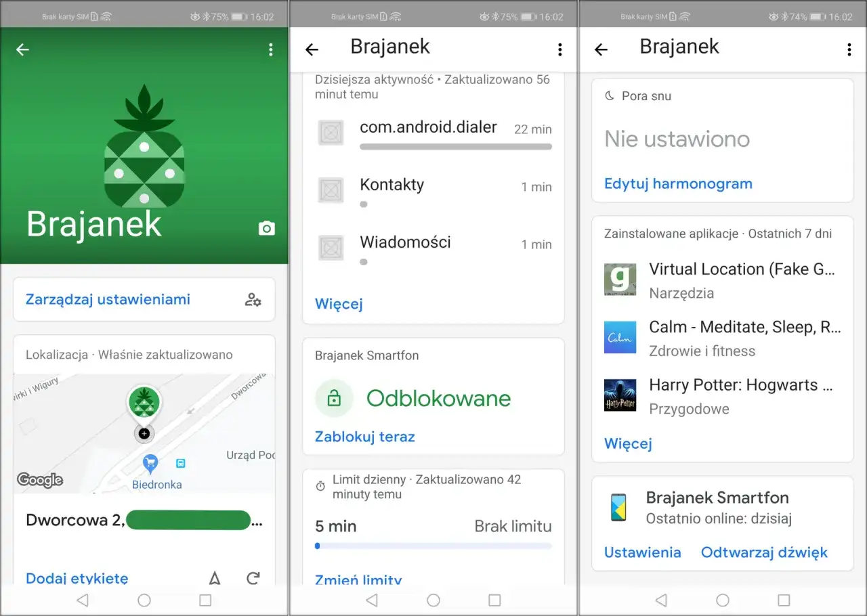Tap the navigation arrow icon below the address
867x616 pixels.
coord(215,578)
